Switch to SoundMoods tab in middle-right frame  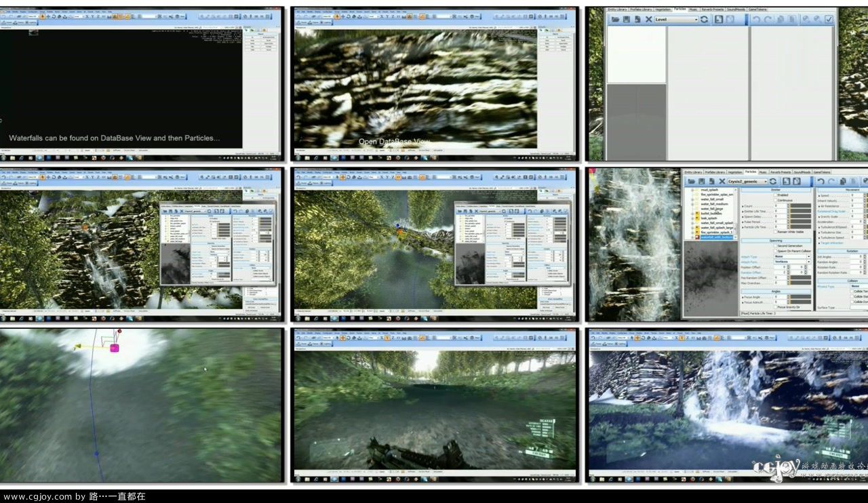pyautogui.click(x=802, y=172)
